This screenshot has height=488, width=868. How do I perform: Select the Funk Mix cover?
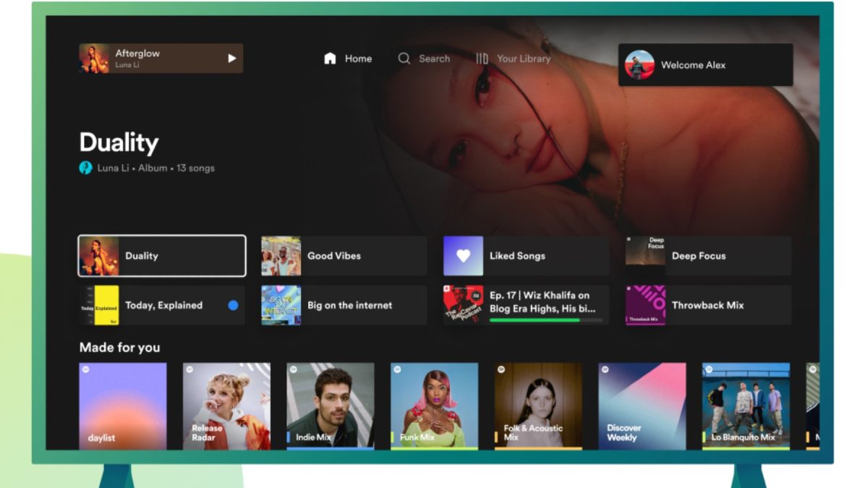click(x=434, y=405)
